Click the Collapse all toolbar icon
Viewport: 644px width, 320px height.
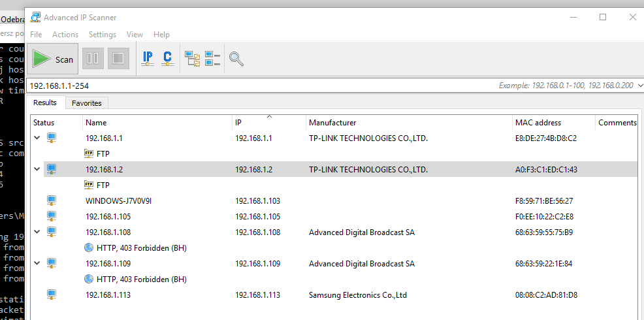pos(212,59)
